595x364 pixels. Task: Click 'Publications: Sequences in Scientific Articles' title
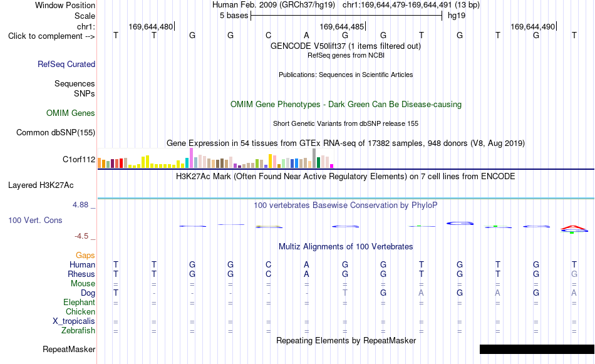(346, 75)
